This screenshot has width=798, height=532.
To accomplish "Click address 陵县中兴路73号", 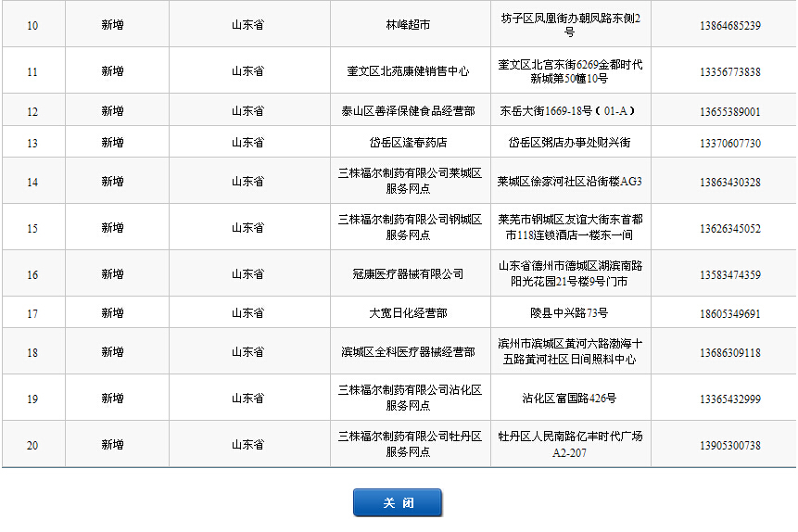I will click(569, 313).
